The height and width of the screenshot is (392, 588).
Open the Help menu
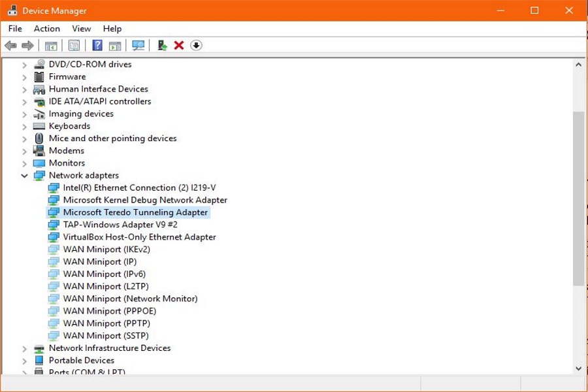tap(112, 29)
